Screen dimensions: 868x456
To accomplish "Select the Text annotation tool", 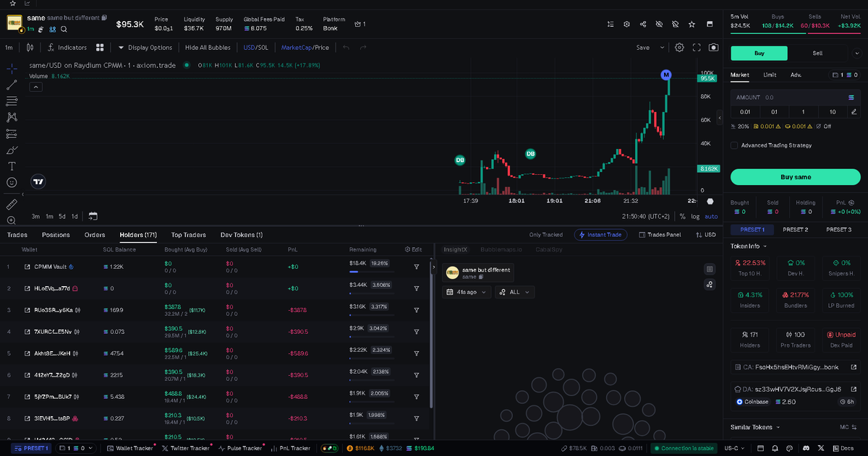I will (12, 166).
